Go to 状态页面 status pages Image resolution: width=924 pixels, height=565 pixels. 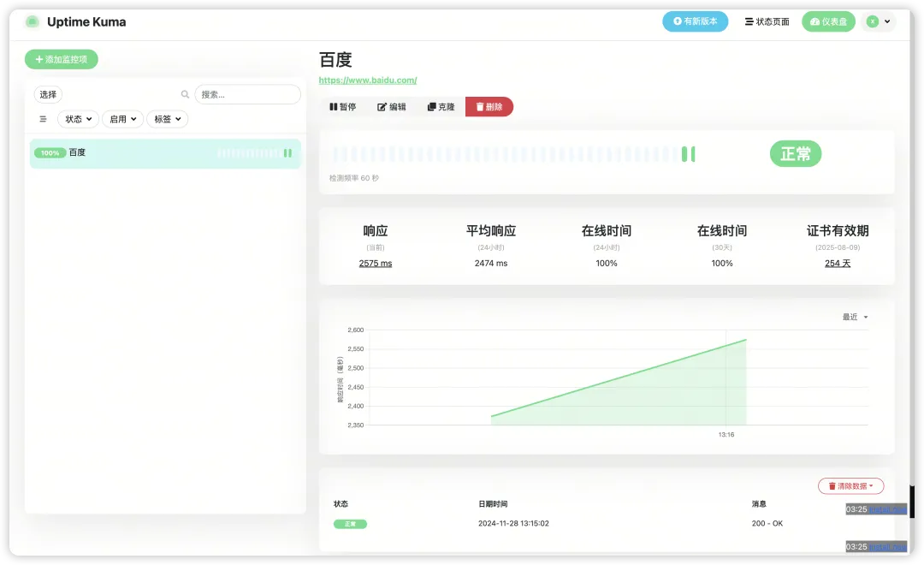coord(767,21)
